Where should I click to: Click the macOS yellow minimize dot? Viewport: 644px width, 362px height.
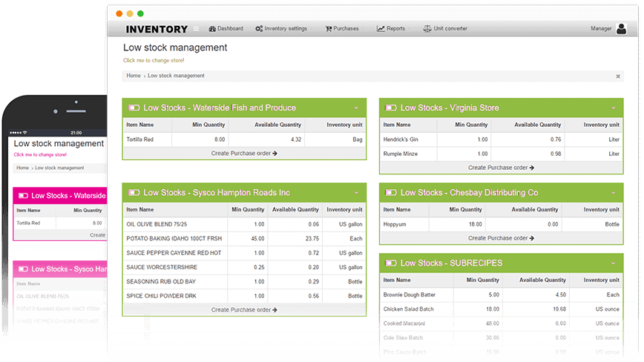130,13
